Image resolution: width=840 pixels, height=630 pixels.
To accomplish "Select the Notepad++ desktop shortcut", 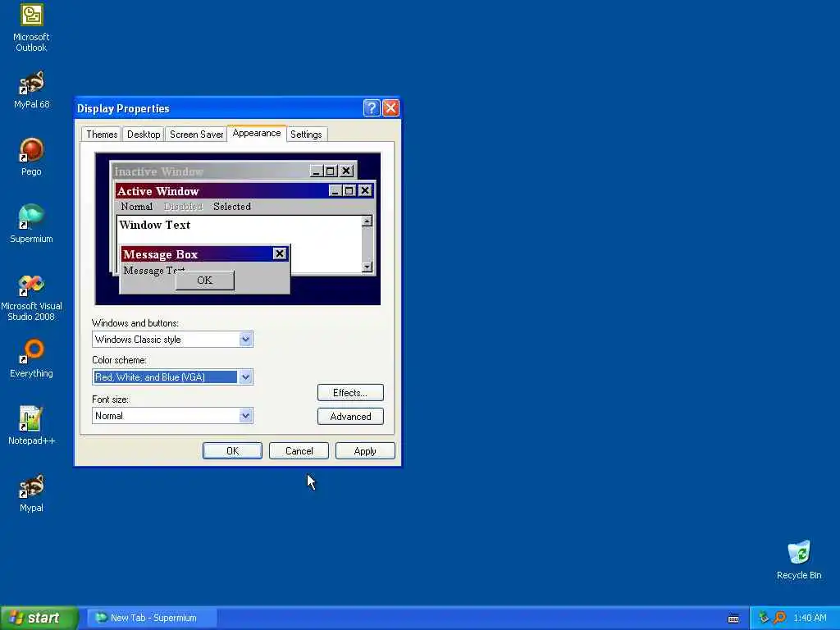I will tap(31, 427).
